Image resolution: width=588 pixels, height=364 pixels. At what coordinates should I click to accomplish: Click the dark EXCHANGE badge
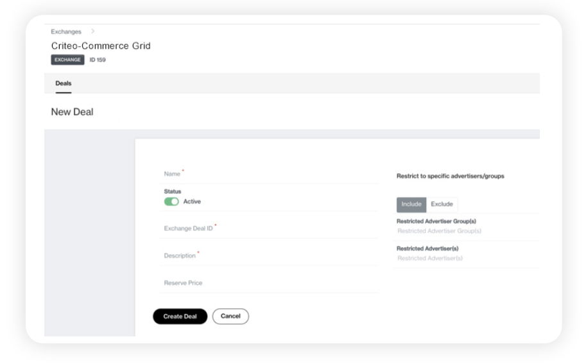click(67, 60)
